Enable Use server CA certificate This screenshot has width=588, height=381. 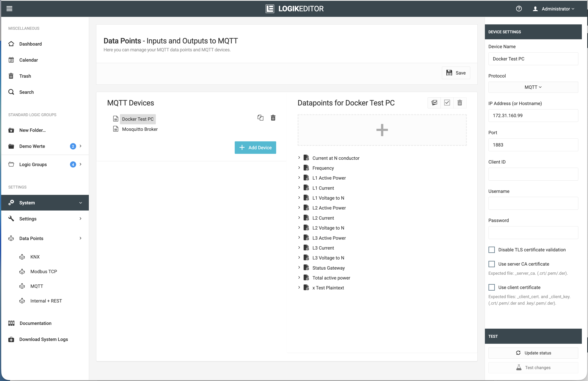[x=492, y=264]
